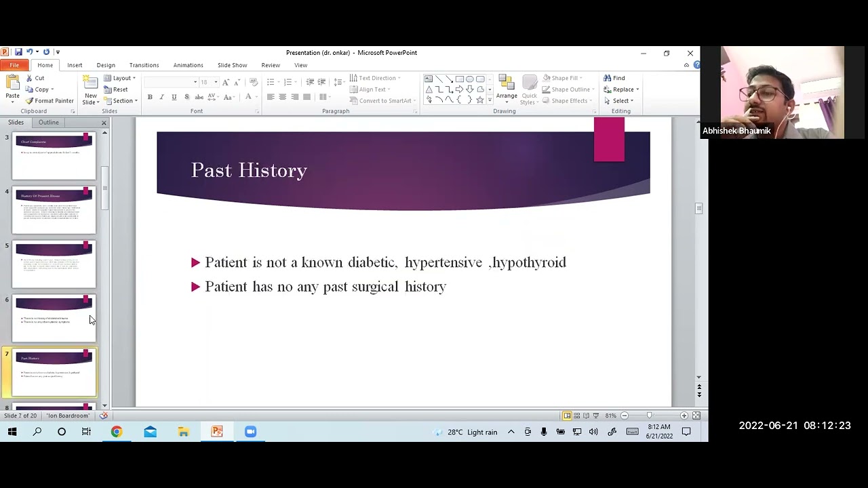Toggle Text Shadow formatting

point(186,97)
